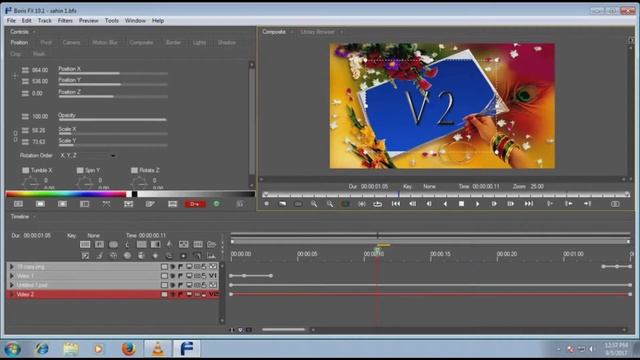Click the S icon on Untitled 1.psd track
Viewport: 640px width, 360px height.
(204, 285)
